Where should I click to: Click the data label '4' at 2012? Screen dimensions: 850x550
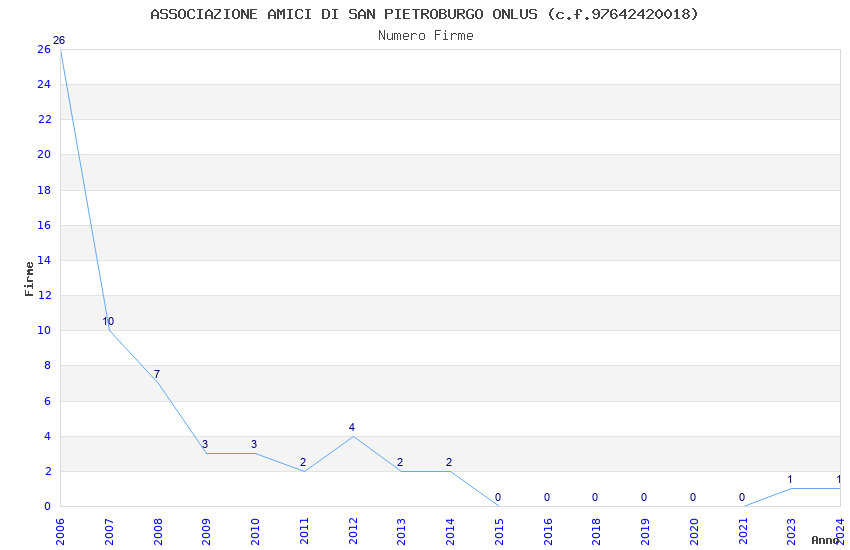352,427
